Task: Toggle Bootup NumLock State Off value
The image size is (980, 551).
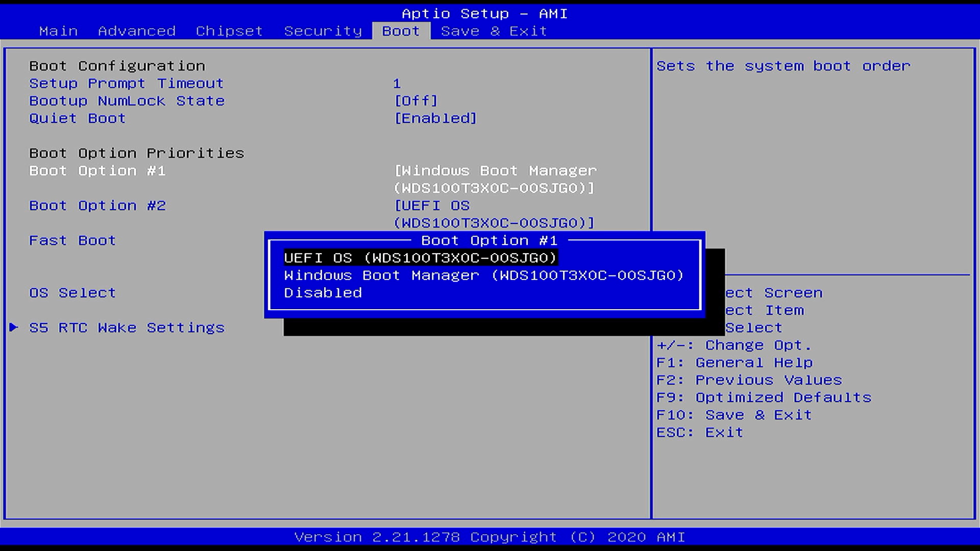Action: click(x=416, y=101)
